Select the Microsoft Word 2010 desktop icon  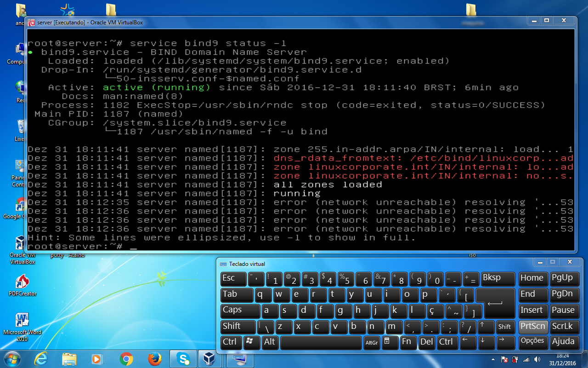[x=22, y=327]
